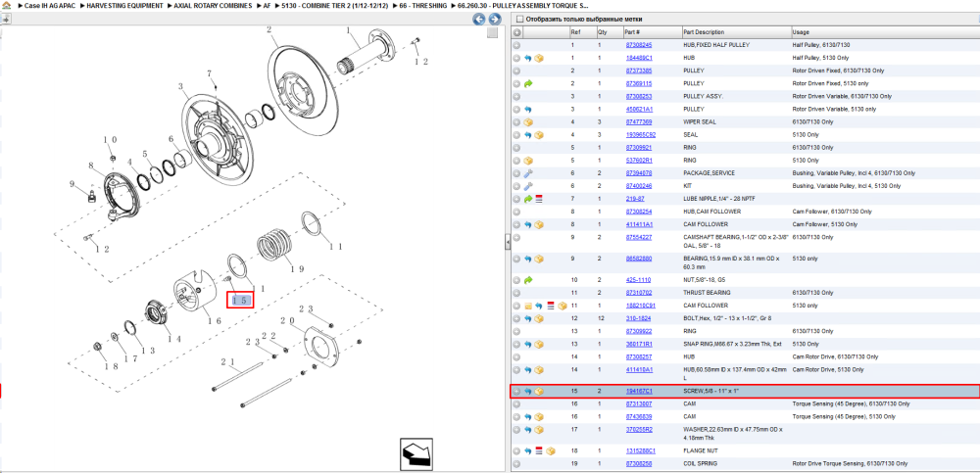Click the green arrow for NUT 425-1110

tap(528, 280)
